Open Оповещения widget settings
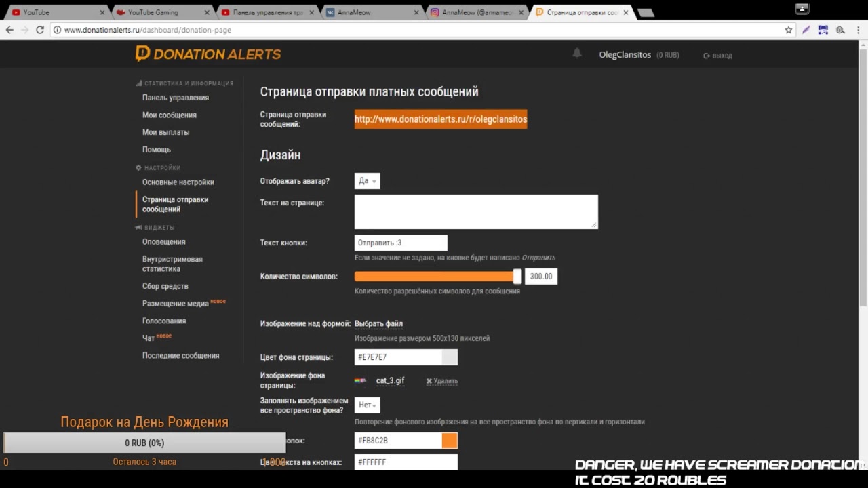Image resolution: width=868 pixels, height=488 pixels. [164, 242]
